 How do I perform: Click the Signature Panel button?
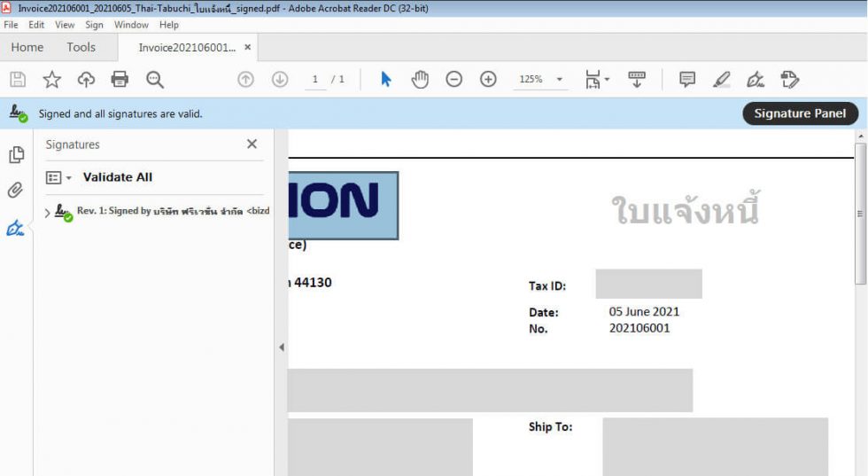pos(800,113)
